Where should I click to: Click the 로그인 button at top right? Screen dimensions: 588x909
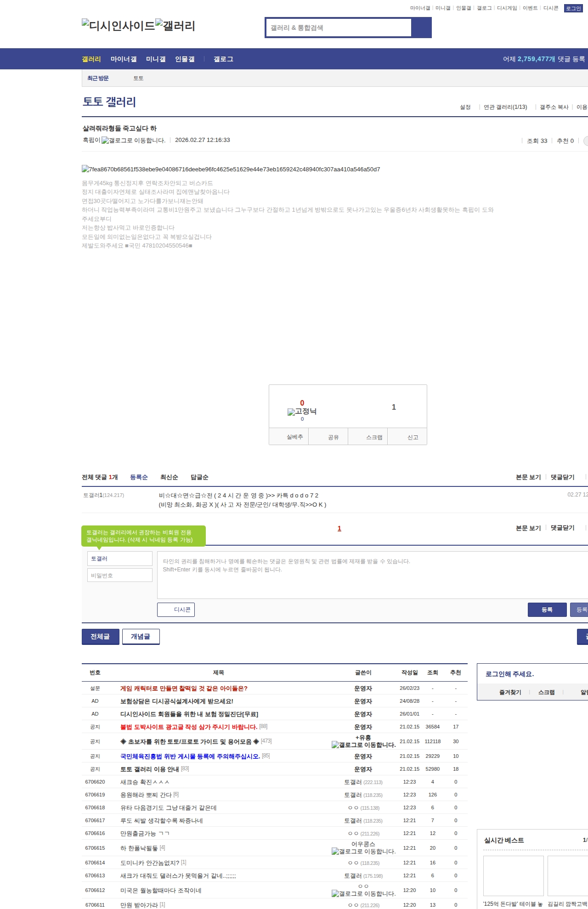(x=573, y=8)
